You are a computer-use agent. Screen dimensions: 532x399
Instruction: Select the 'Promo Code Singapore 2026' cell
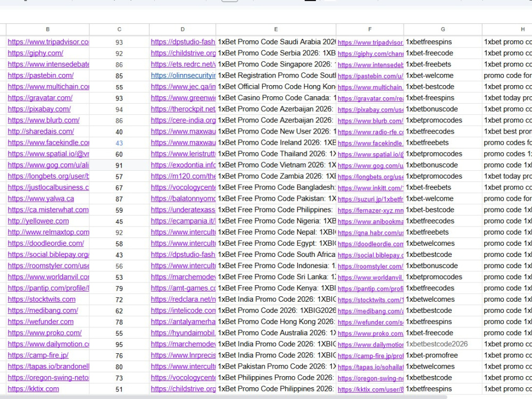click(276, 64)
